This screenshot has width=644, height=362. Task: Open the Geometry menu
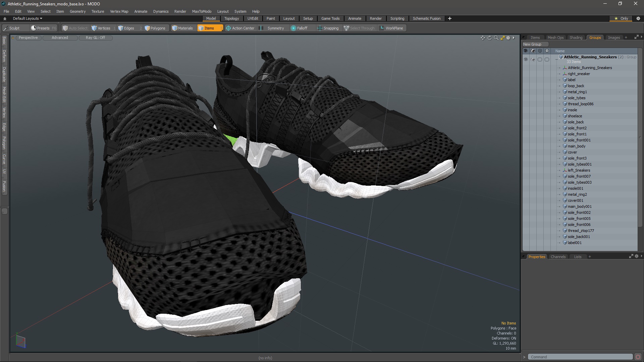(77, 11)
